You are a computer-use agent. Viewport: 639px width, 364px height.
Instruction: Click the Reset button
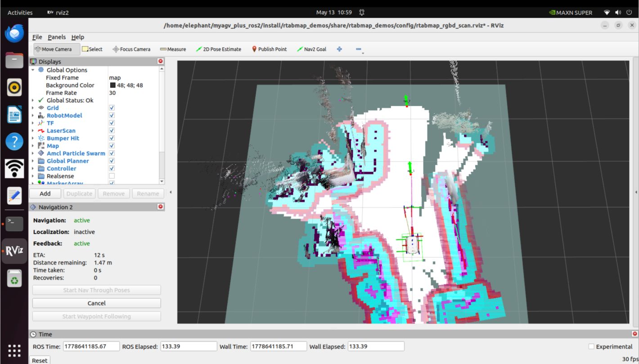pos(40,360)
